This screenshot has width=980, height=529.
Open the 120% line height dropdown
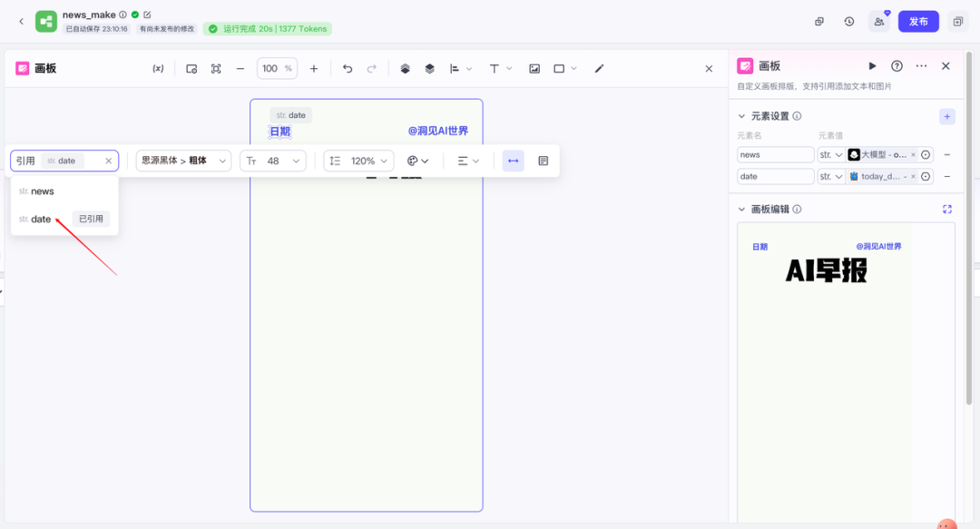[358, 161]
